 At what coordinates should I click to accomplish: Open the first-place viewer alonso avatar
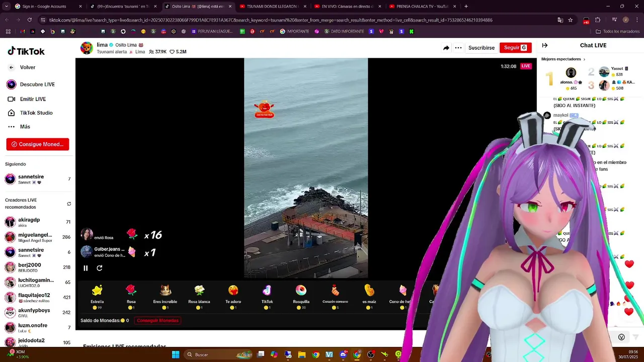[x=571, y=73]
